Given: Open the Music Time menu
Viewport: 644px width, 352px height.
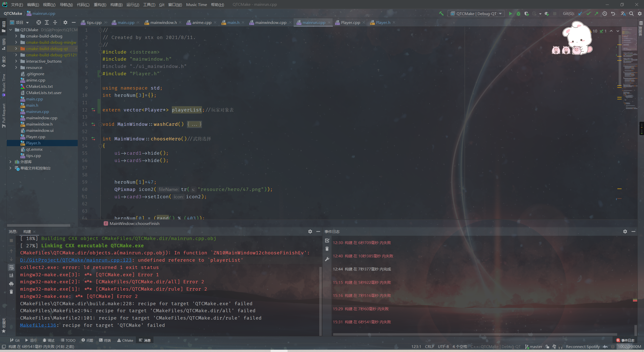Looking at the screenshot, I should (196, 5).
